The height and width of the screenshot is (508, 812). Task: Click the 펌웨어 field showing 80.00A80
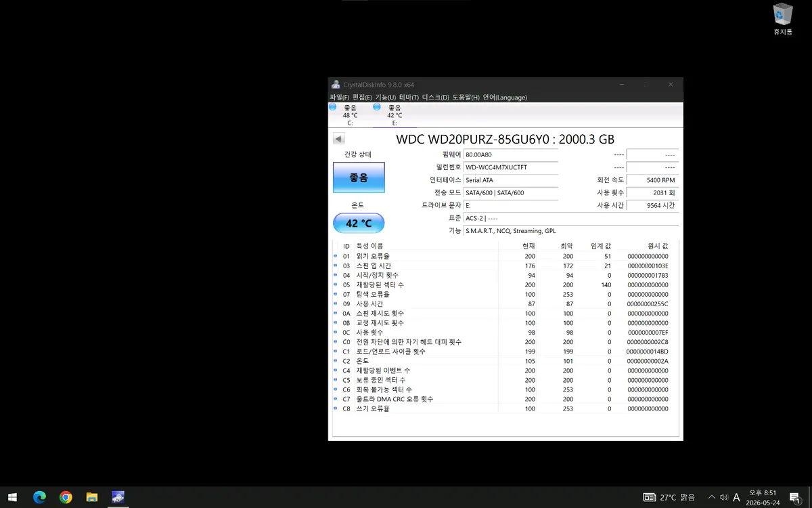[511, 154]
